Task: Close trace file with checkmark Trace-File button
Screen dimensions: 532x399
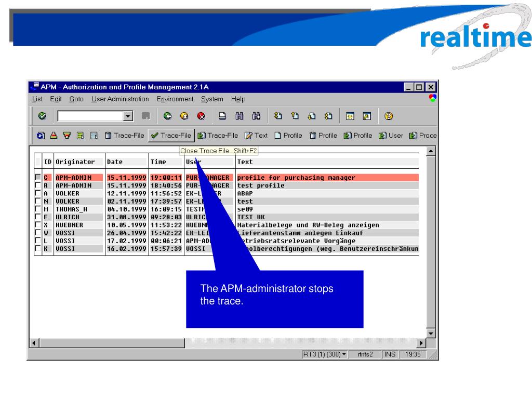Action: 171,136
